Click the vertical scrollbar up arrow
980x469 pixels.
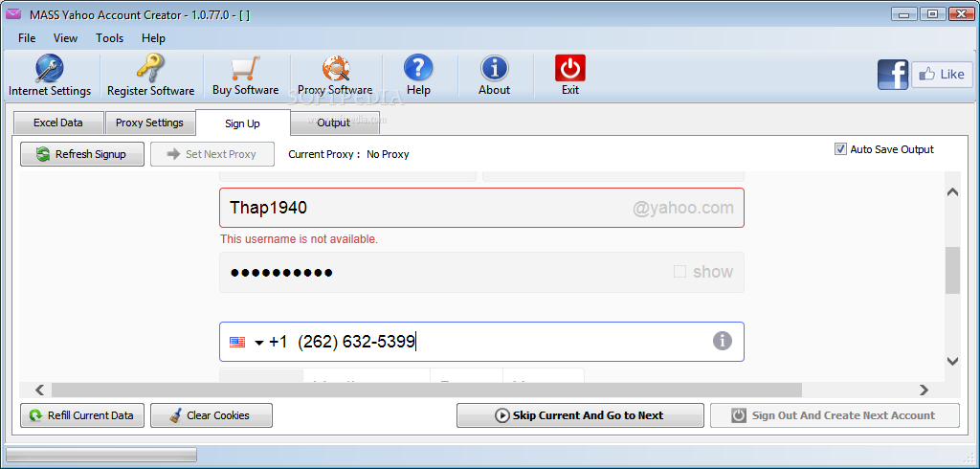952,192
